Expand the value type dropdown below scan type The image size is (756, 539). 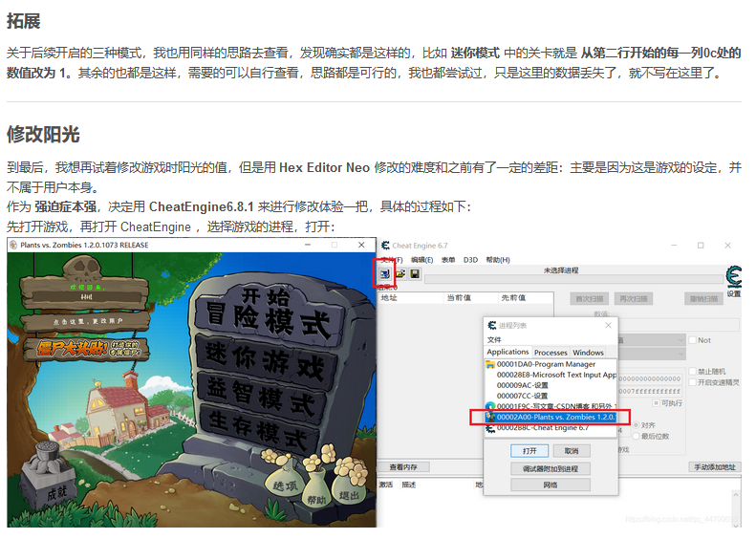pyautogui.click(x=680, y=354)
